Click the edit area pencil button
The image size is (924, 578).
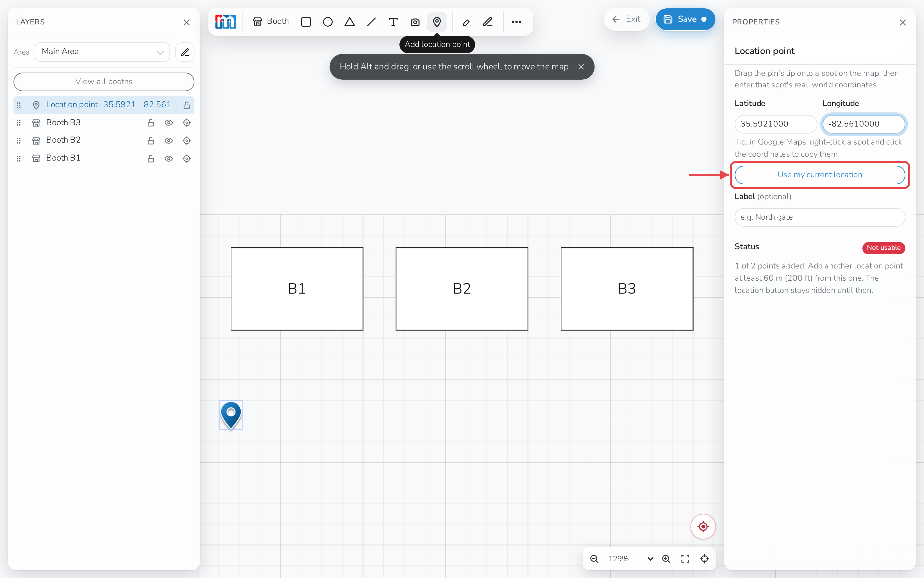point(185,52)
